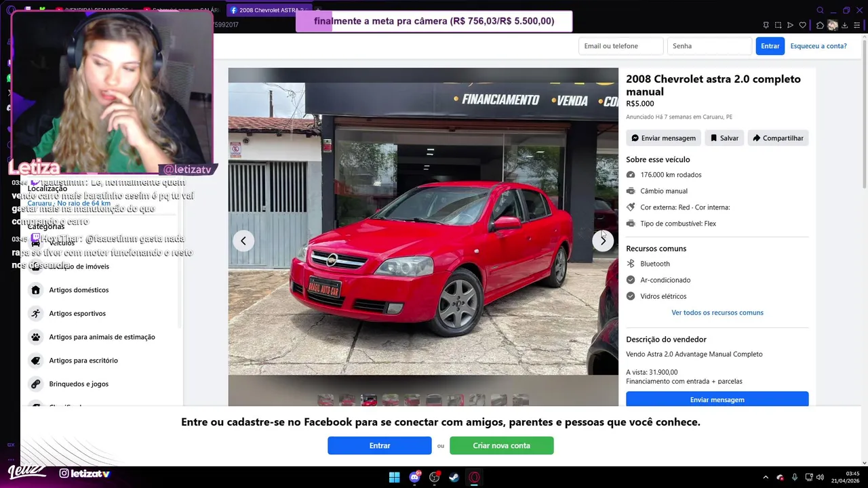The image size is (868, 488).
Task: Save the listing with the Salvar button
Action: (x=724, y=138)
